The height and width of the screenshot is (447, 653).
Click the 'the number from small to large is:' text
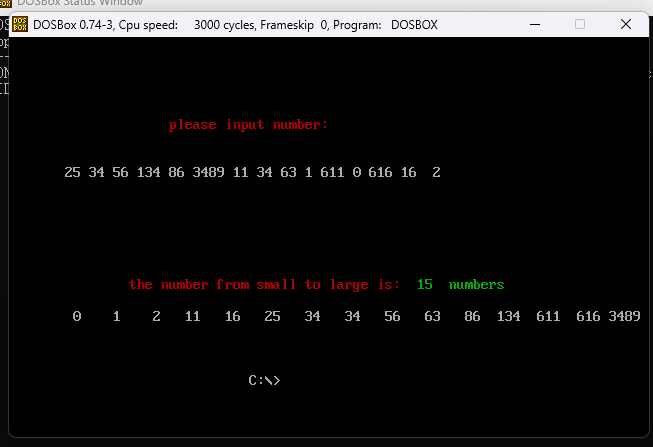(264, 285)
